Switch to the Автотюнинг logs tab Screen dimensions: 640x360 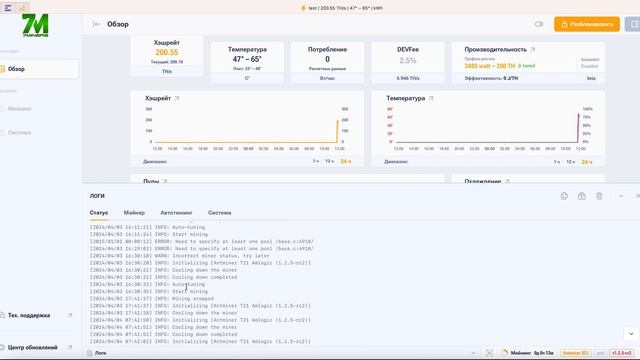click(176, 213)
